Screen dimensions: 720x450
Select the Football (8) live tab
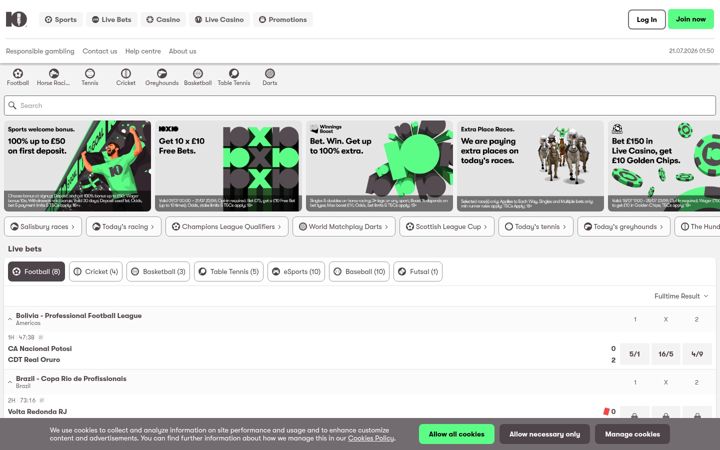36,271
